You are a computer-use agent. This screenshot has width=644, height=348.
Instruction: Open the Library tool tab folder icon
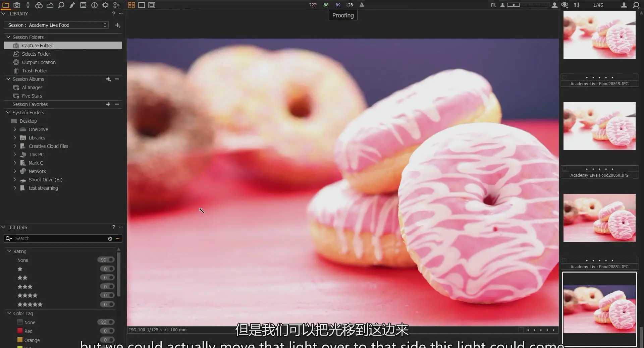click(6, 5)
